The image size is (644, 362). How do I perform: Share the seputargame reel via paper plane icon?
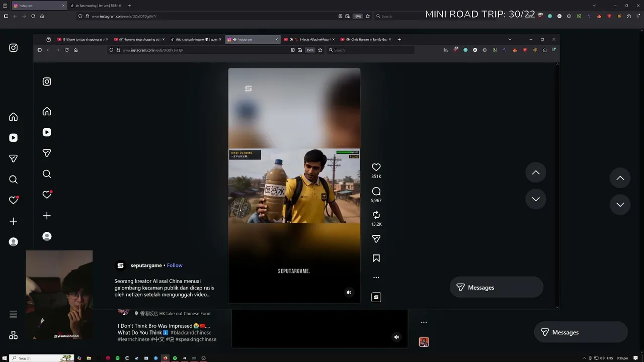(376, 239)
